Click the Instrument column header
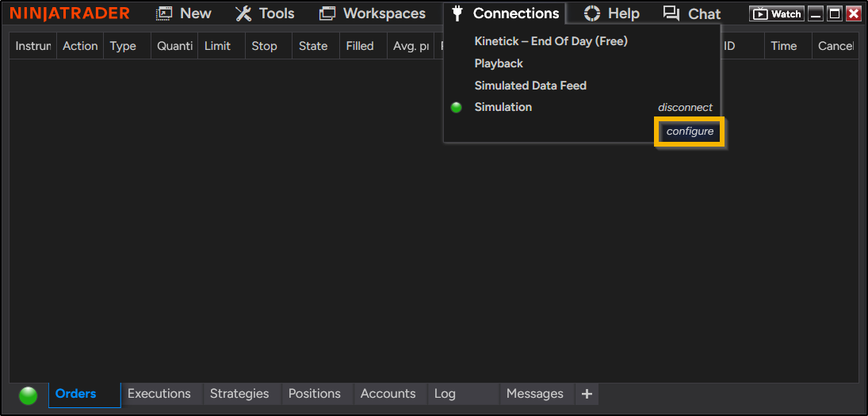This screenshot has width=868, height=416. pos(33,46)
